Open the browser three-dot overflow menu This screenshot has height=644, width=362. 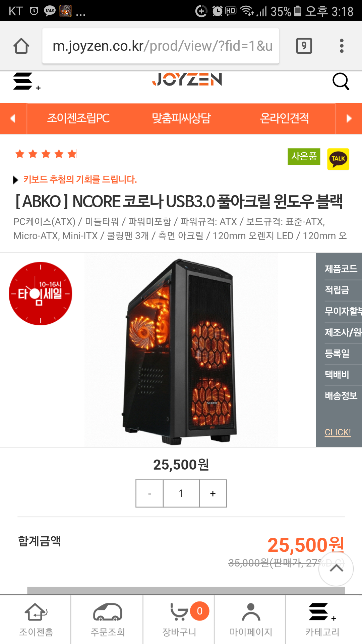[342, 46]
